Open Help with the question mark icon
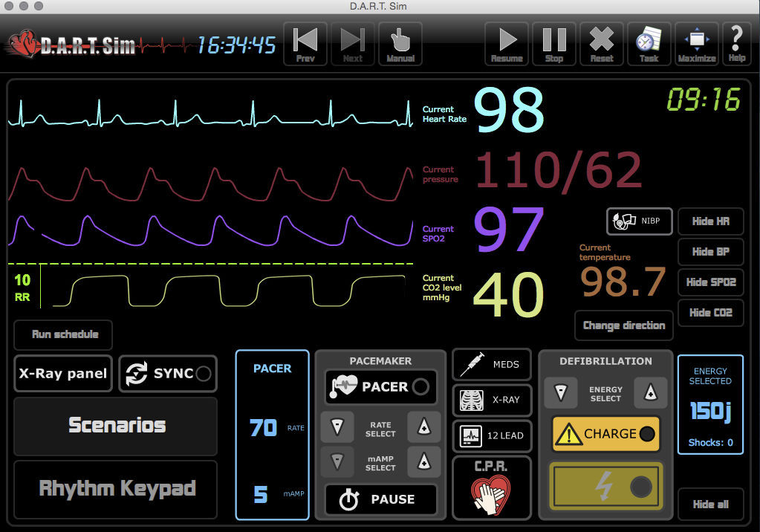Screen dimensions: 760x532 [736, 43]
